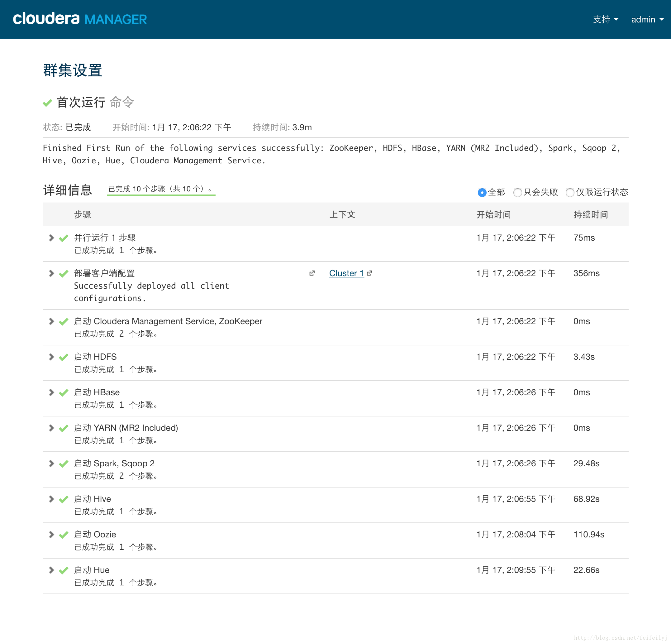Click green checkmark on 启动 Oozie row
This screenshot has width=671, height=644.
pos(64,535)
